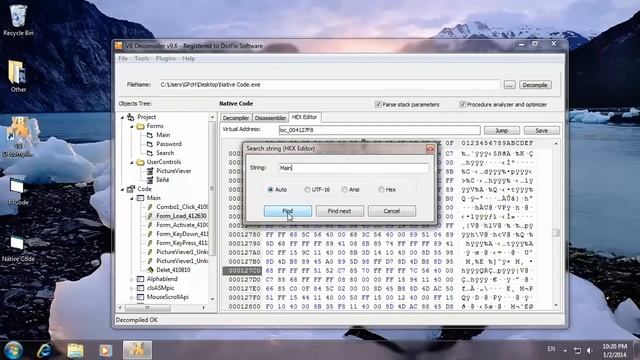Viewport: 640px width, 360px height.
Task: Click the Decompile button
Action: click(x=535, y=85)
